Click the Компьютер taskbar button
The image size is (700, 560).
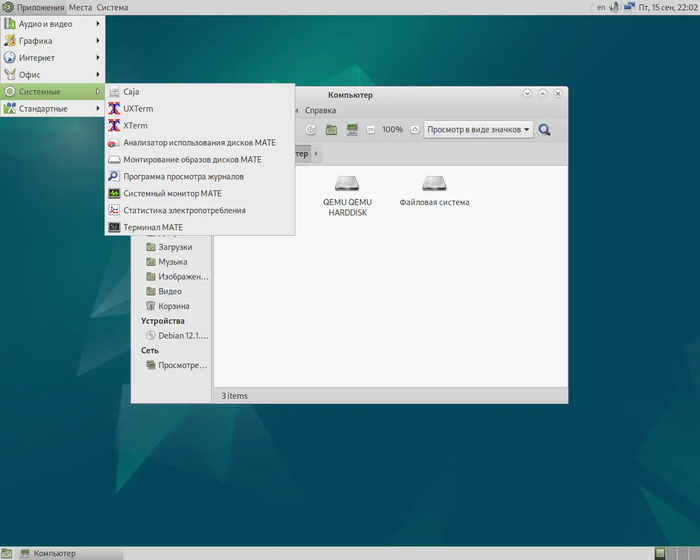tap(71, 553)
